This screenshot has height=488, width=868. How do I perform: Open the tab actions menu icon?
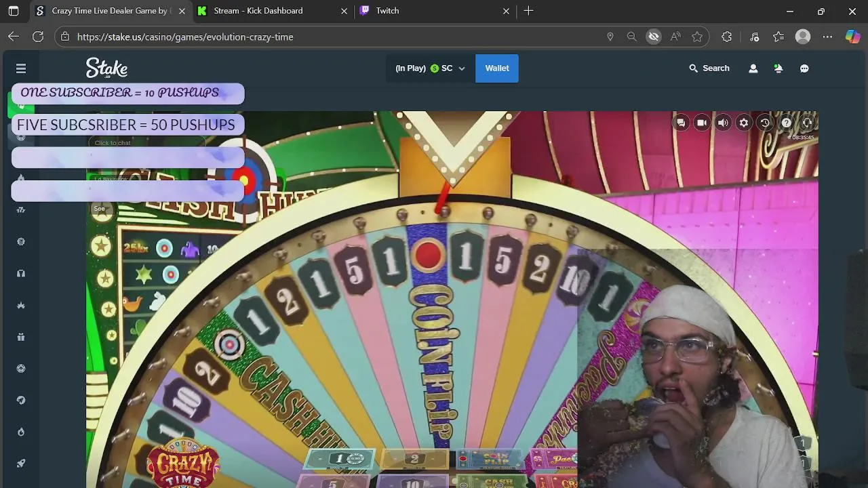click(14, 11)
